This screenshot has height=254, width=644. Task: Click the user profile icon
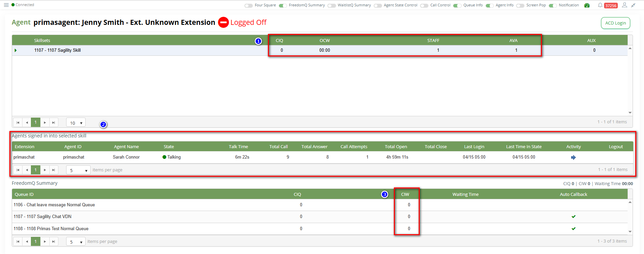coord(625,5)
